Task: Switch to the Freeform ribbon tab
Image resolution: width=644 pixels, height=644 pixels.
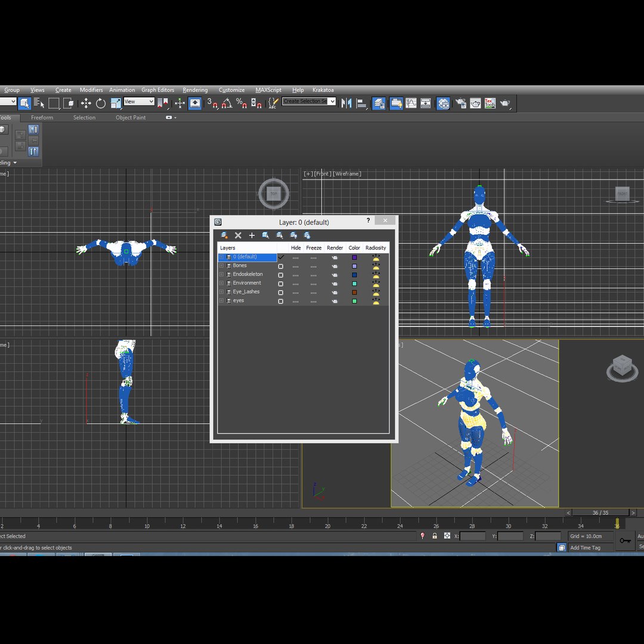Action: click(x=42, y=117)
